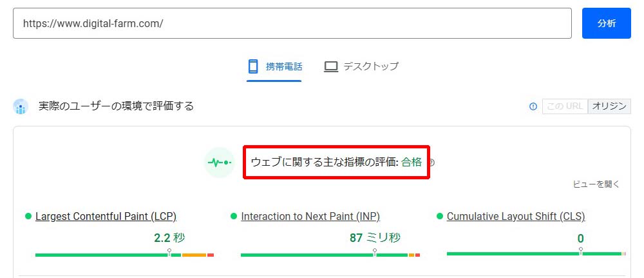Click the green Core Web Vitals pulse icon
This screenshot has height=278, width=644.
220,163
